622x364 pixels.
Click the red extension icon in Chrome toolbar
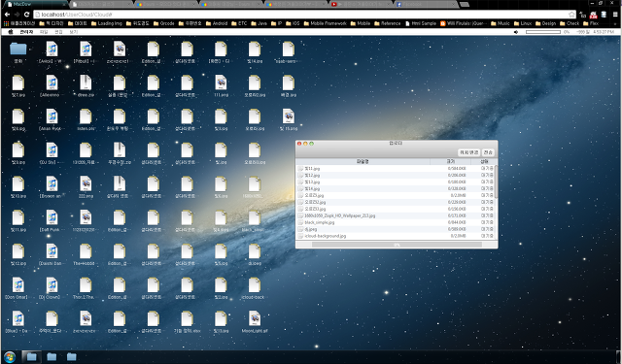tap(593, 15)
